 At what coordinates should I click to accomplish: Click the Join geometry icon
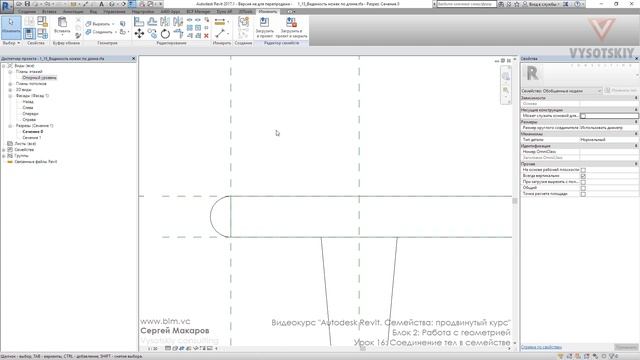click(x=88, y=32)
